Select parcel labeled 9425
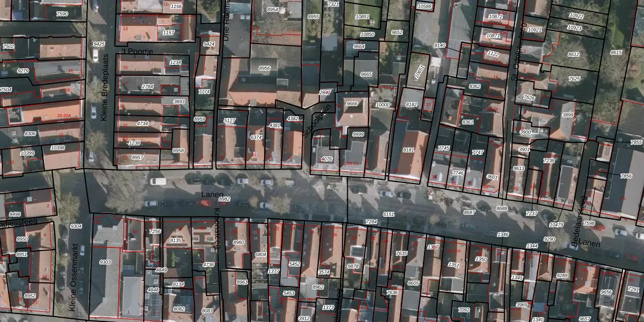Viewport: 644px width, 322px height. [x=99, y=44]
